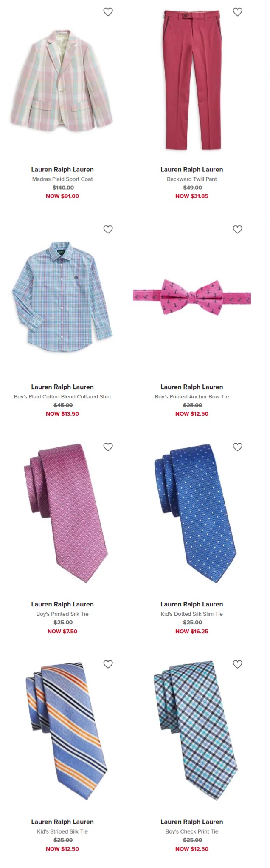
Task: Open the Madras Plaid Sport Coat link
Action: pos(62,179)
